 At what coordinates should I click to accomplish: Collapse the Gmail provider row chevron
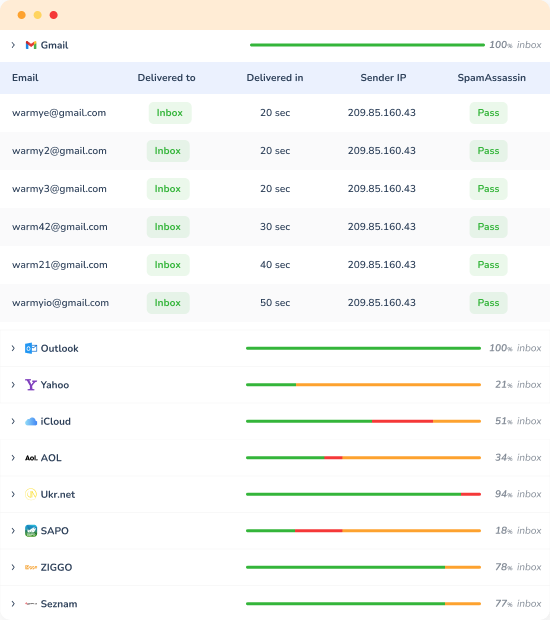tap(13, 45)
